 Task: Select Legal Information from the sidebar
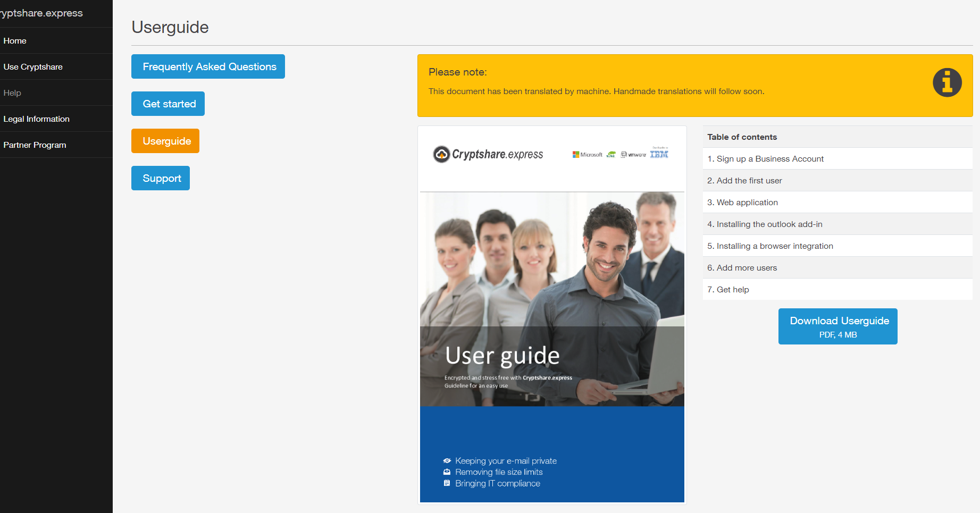[x=36, y=119]
